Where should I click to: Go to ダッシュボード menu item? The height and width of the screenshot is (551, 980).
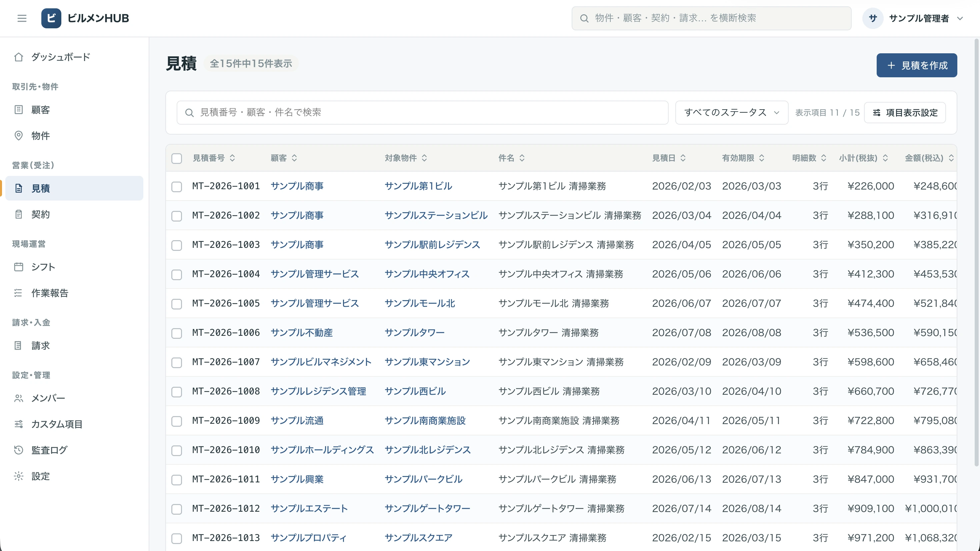point(74,57)
